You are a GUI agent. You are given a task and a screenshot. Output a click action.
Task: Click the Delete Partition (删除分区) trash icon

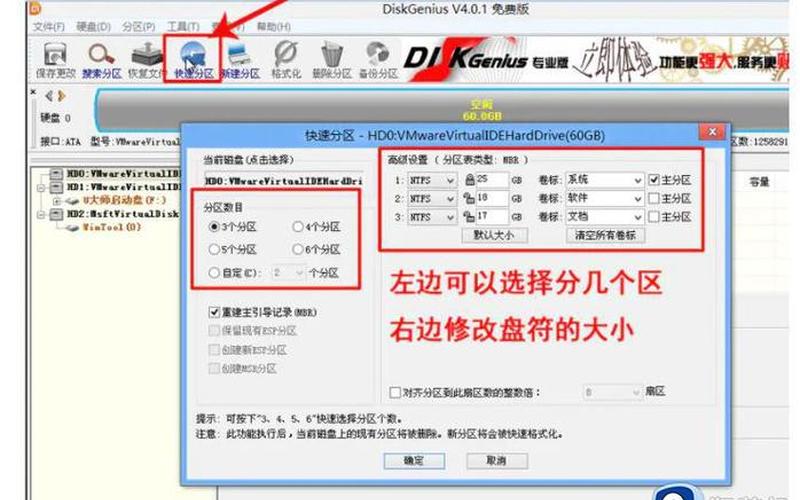pos(332,60)
